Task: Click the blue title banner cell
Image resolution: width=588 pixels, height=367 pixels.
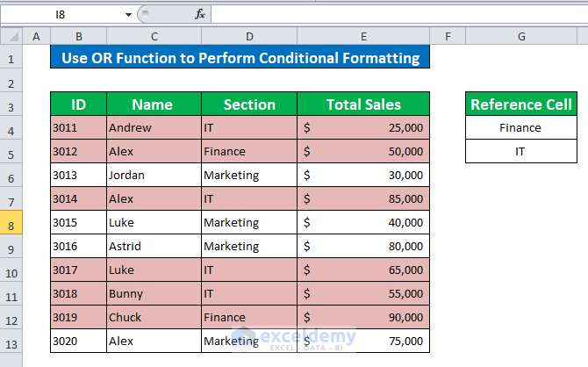Action: point(240,58)
